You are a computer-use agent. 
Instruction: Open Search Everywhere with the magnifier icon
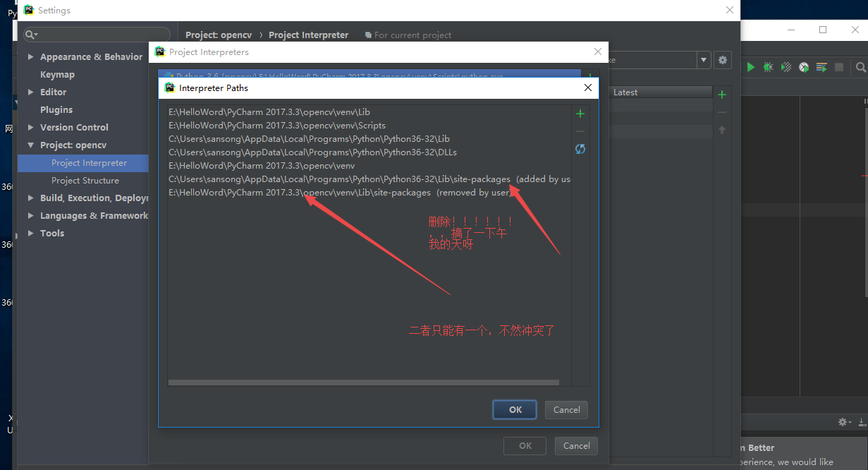pyautogui.click(x=861, y=67)
